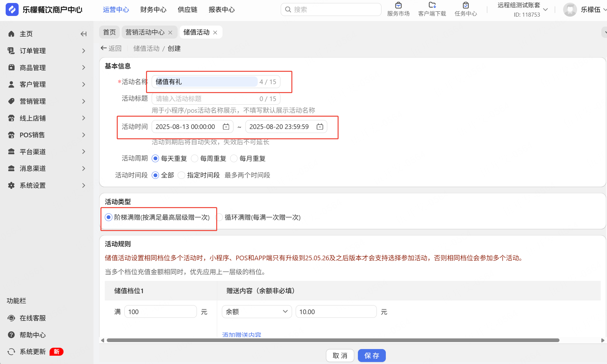Click the 客户管理 person icon
Image resolution: width=607 pixels, height=364 pixels.
(x=11, y=84)
